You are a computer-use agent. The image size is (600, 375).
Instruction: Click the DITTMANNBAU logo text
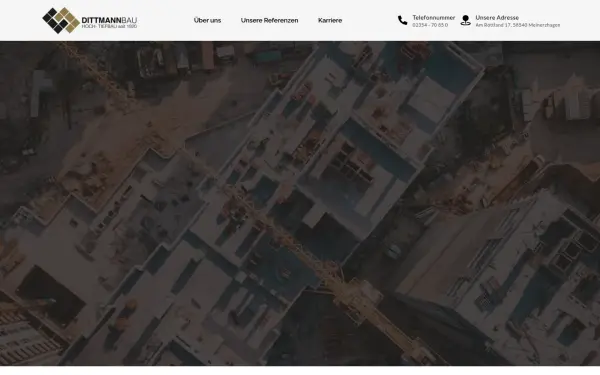point(109,20)
